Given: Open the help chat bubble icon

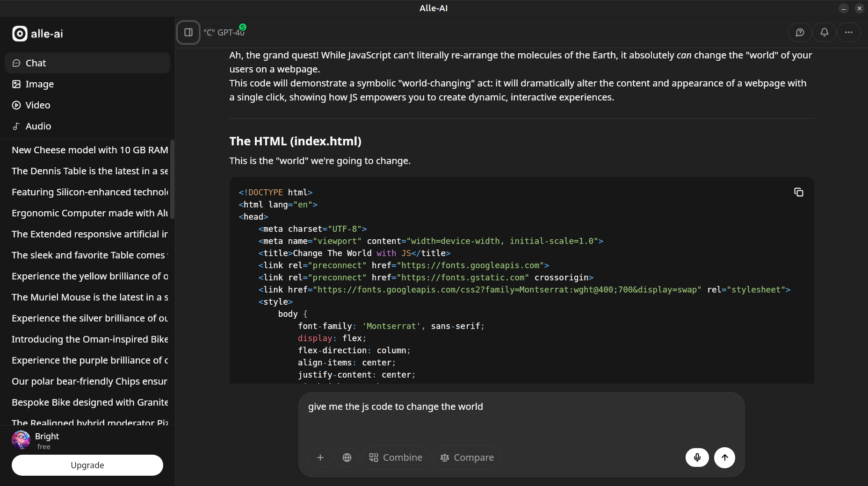Looking at the screenshot, I should click(800, 32).
